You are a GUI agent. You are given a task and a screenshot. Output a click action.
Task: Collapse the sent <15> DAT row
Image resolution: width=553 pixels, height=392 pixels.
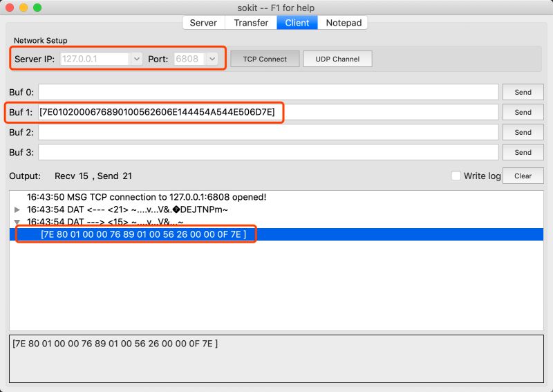pyautogui.click(x=17, y=223)
